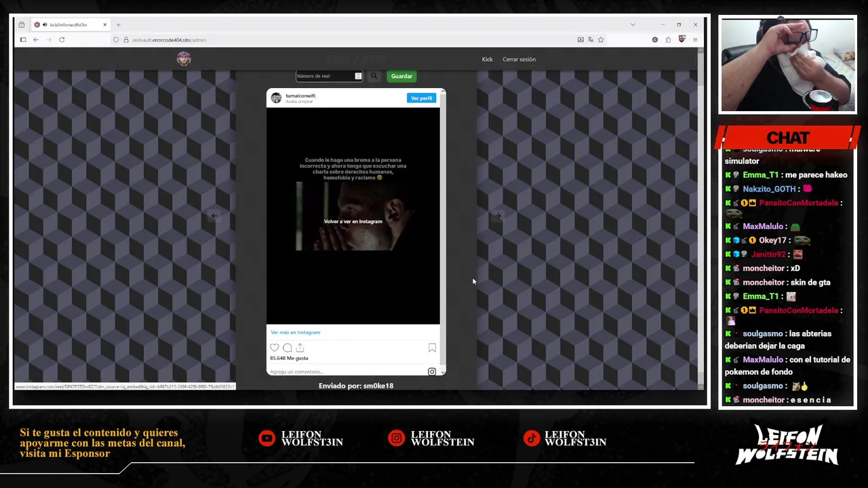This screenshot has width=868, height=488.
Task: Click the CHAT header banner
Action: point(788,138)
